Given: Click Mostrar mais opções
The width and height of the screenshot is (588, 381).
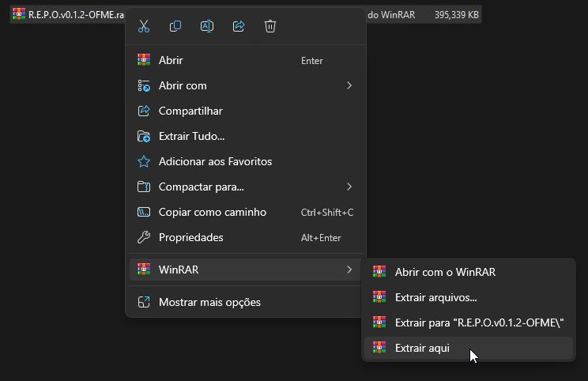Looking at the screenshot, I should [246, 302].
